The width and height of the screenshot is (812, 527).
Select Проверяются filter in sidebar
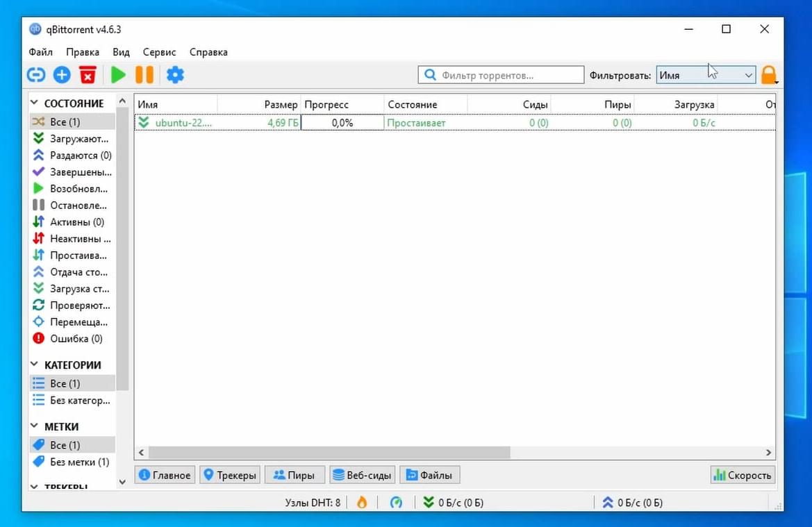72,306
